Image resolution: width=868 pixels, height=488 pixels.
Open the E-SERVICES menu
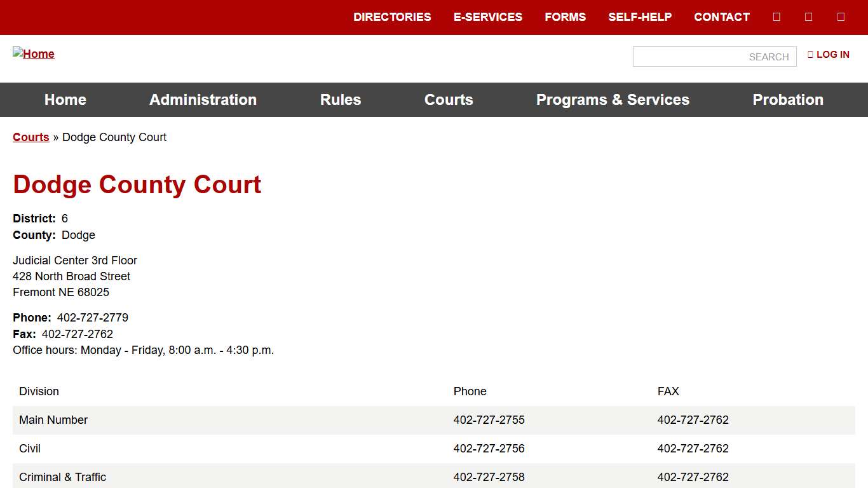pos(488,17)
